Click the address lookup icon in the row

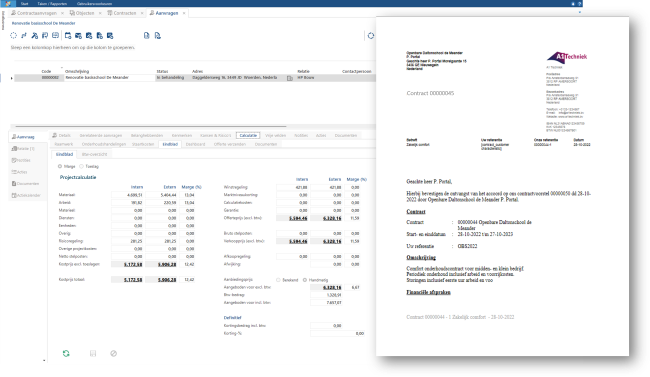pyautogui.click(x=290, y=78)
